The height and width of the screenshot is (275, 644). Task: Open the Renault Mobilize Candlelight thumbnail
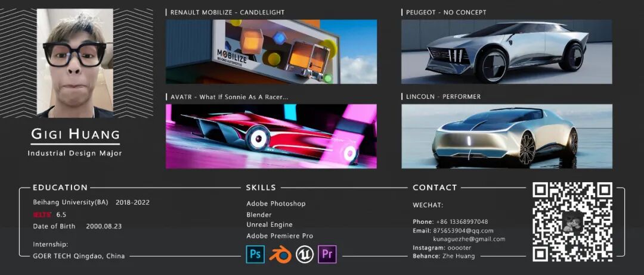(271, 52)
